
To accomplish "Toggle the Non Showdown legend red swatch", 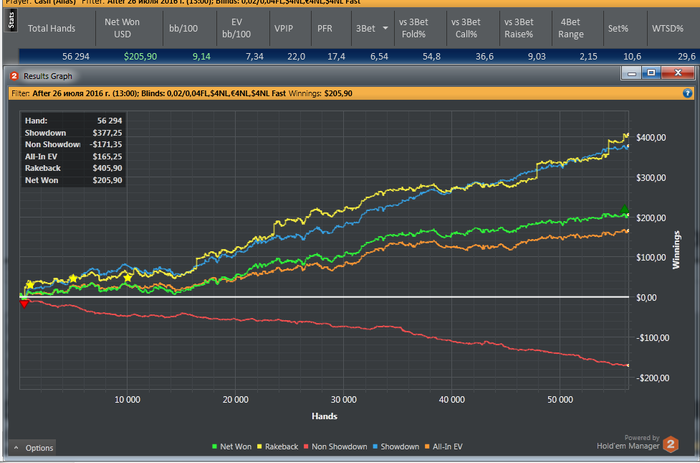I will (306, 446).
